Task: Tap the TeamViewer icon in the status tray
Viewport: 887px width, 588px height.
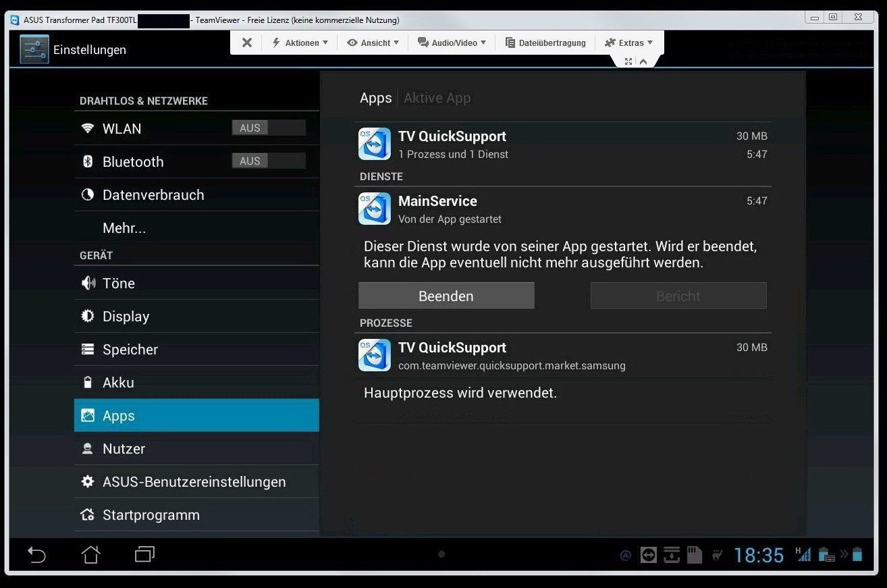Action: [648, 555]
